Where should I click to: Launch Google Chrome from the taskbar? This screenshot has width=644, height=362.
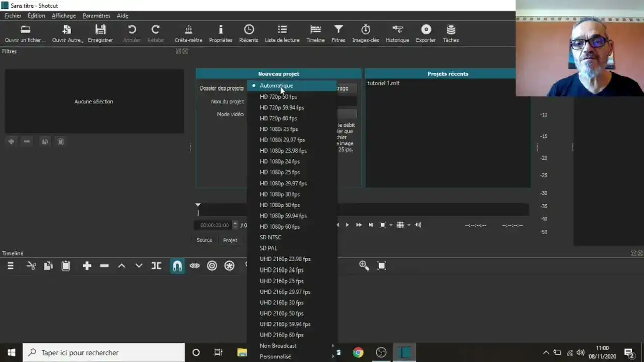(x=358, y=352)
